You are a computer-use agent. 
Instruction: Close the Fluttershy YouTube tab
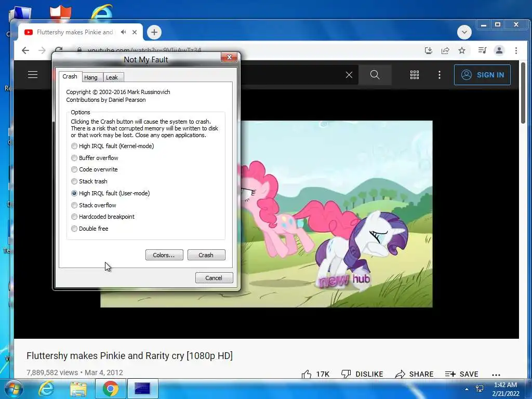135,32
